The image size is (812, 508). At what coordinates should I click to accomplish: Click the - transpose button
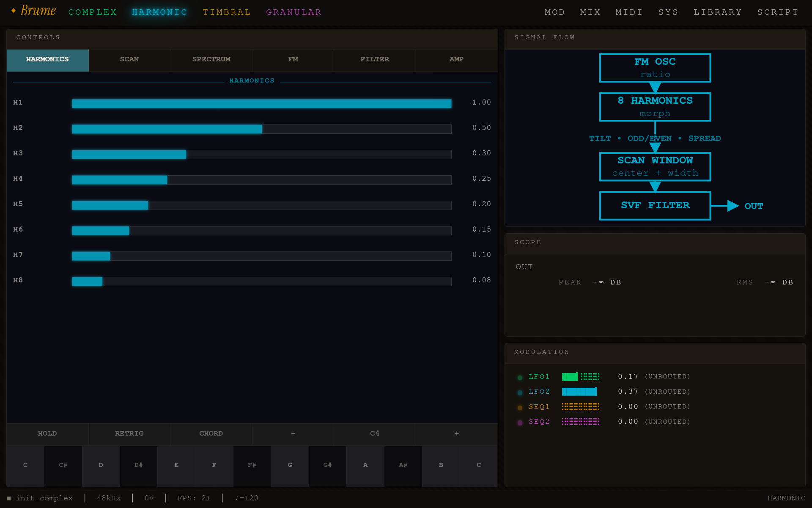(293, 433)
